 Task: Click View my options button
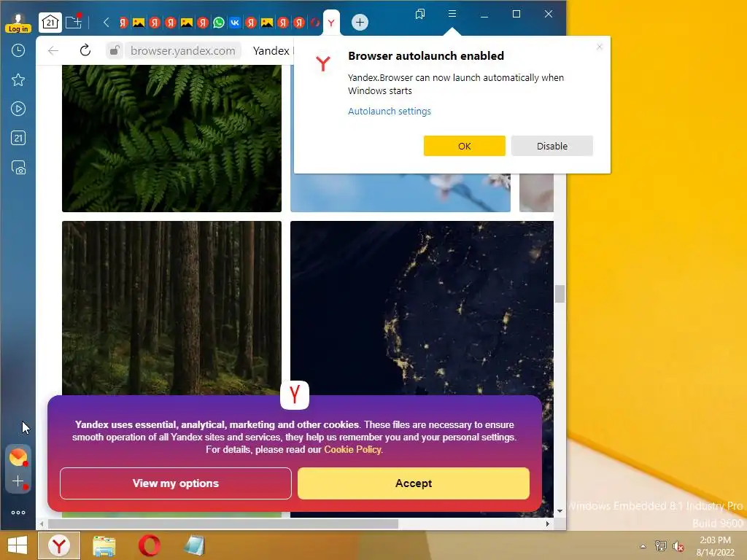click(176, 483)
